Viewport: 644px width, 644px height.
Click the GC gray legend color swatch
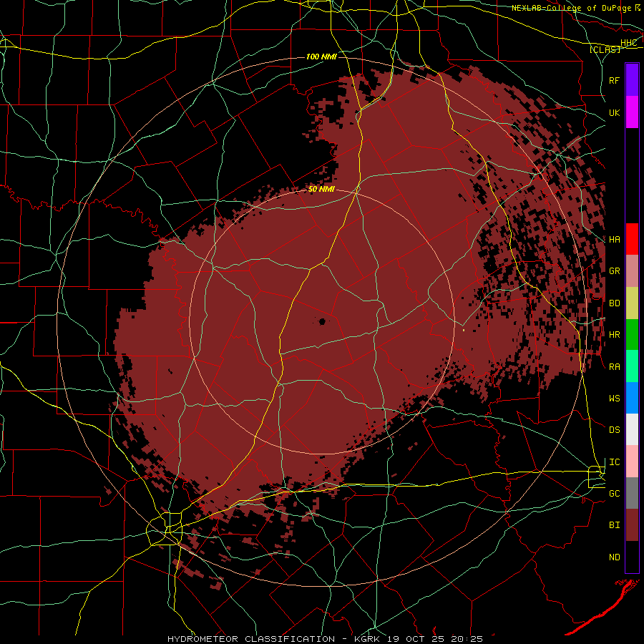(x=632, y=493)
